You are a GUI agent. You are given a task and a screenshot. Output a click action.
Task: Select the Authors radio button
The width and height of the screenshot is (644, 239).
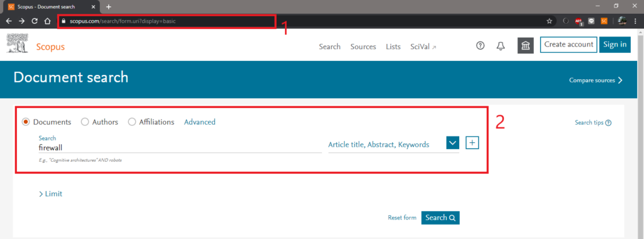click(85, 122)
